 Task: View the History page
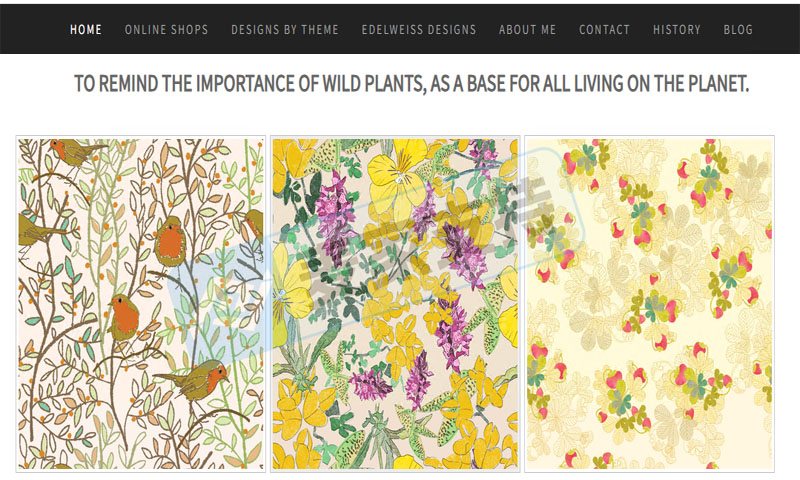pos(677,30)
